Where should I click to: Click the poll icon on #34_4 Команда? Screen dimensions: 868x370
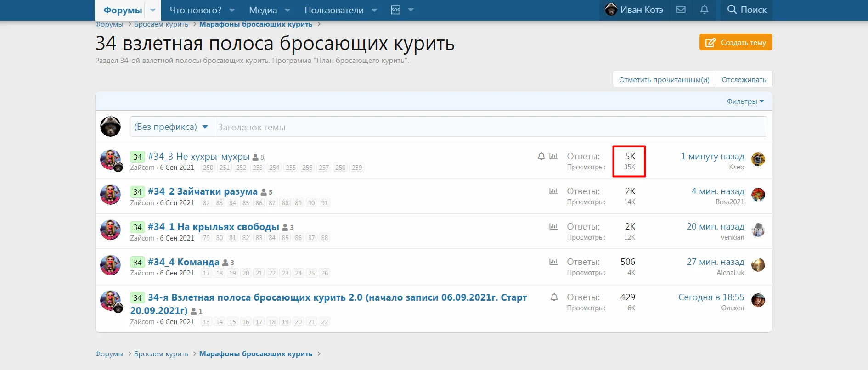coord(553,262)
